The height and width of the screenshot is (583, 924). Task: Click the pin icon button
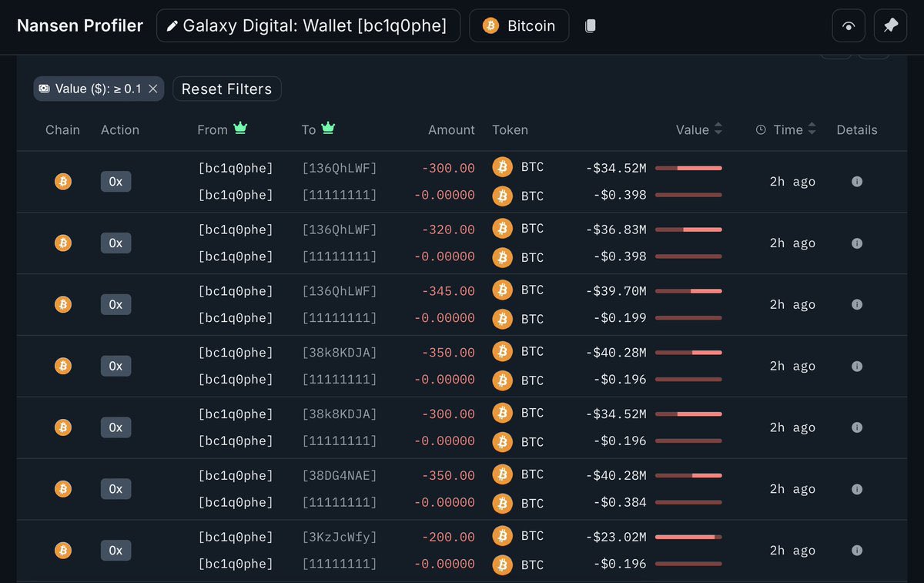point(891,25)
